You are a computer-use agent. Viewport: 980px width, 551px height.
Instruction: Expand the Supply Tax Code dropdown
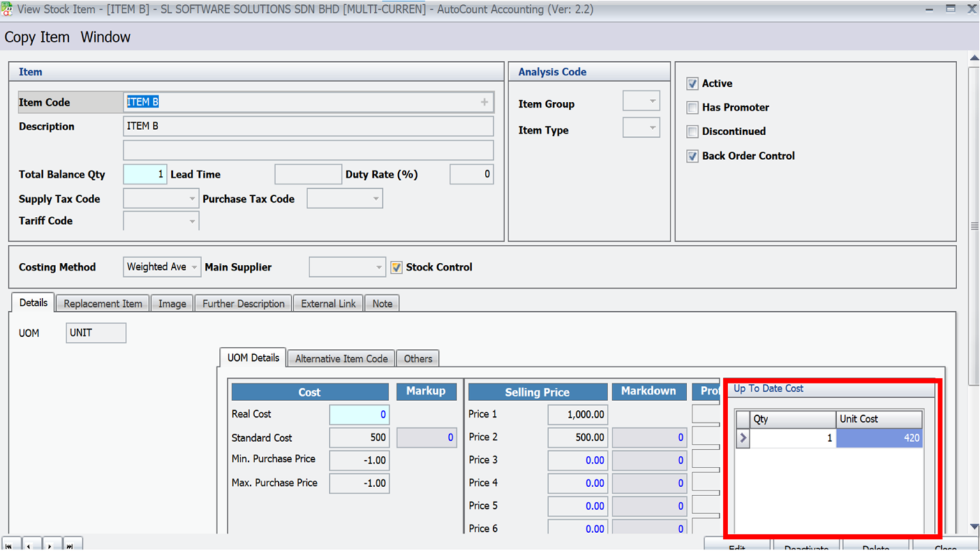[191, 199]
